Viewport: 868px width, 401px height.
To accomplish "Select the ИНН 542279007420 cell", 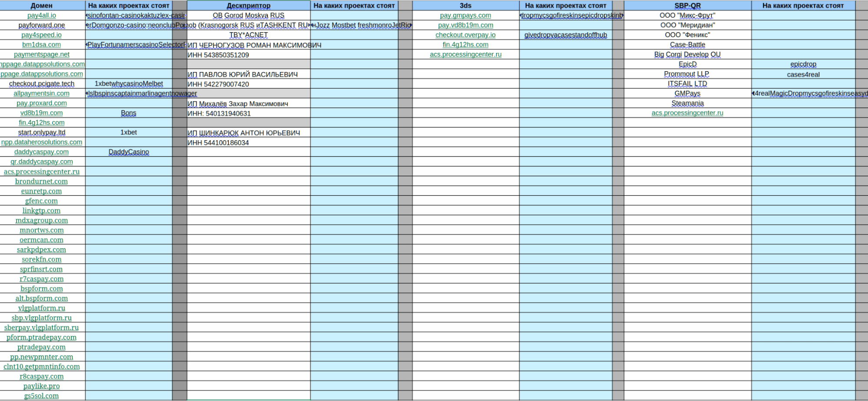I will [249, 84].
